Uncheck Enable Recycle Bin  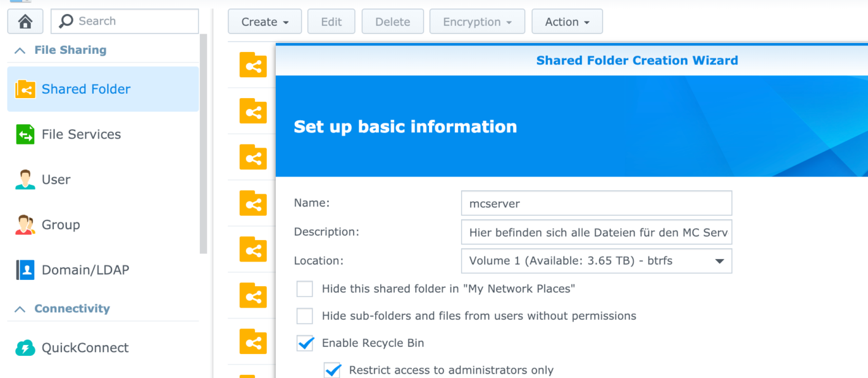click(305, 343)
